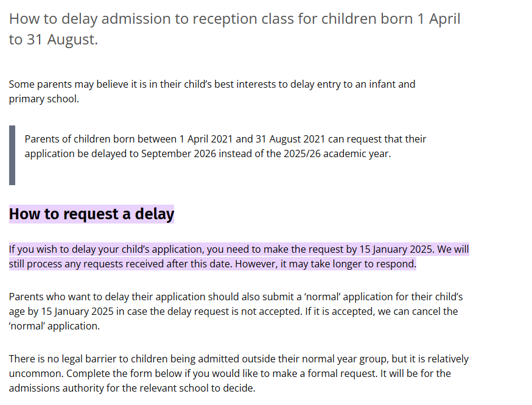Click the sentence "If it is accepted, we can cancel"
532x405 pixels.
(382, 311)
